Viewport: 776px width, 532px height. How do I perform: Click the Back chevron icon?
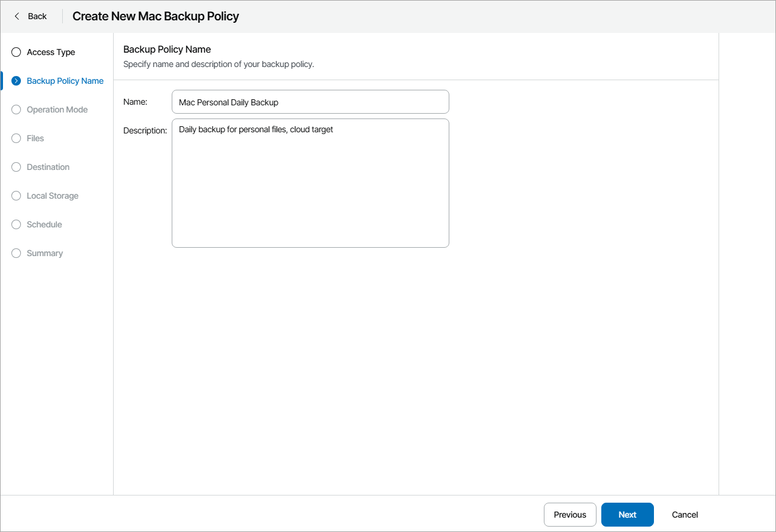(x=17, y=16)
